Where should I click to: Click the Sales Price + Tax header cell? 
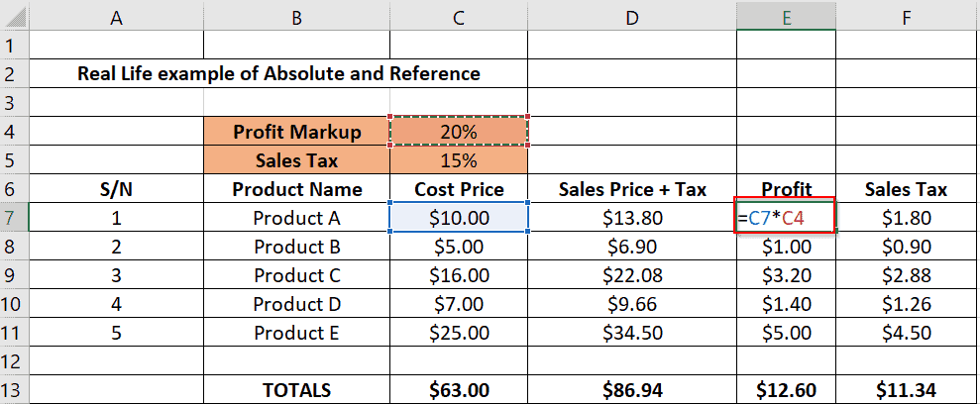click(x=632, y=189)
